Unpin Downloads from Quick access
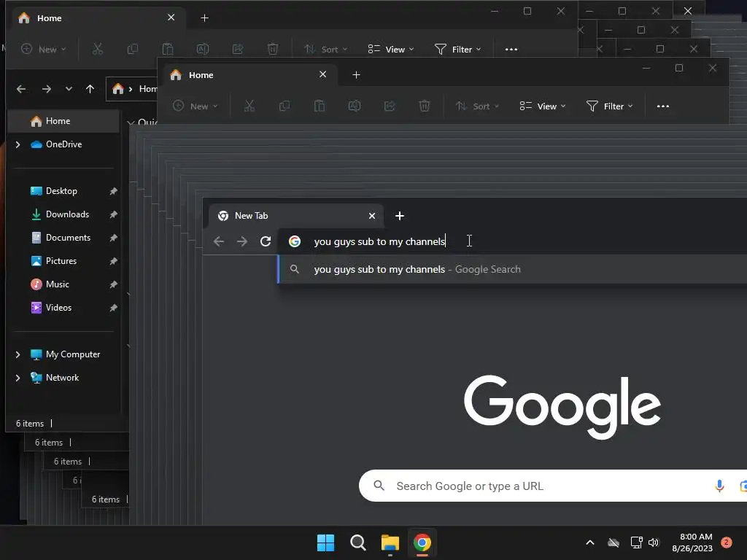The image size is (747, 560). pos(113,214)
